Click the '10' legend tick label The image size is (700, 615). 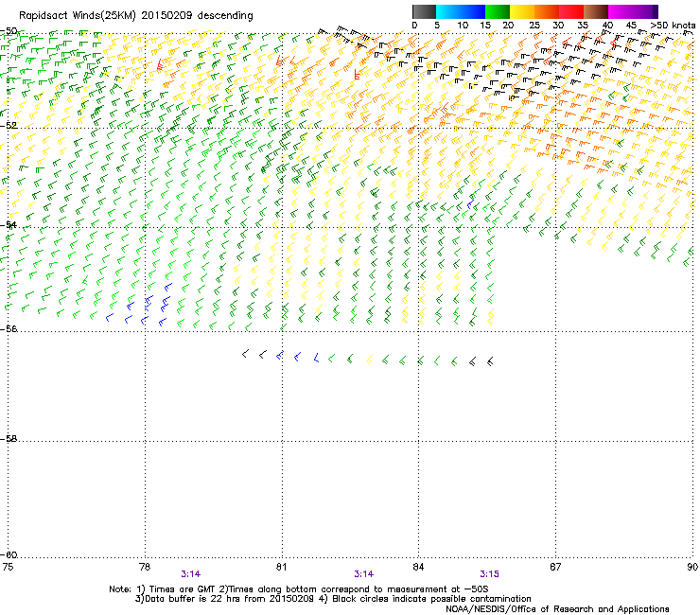coord(463,26)
